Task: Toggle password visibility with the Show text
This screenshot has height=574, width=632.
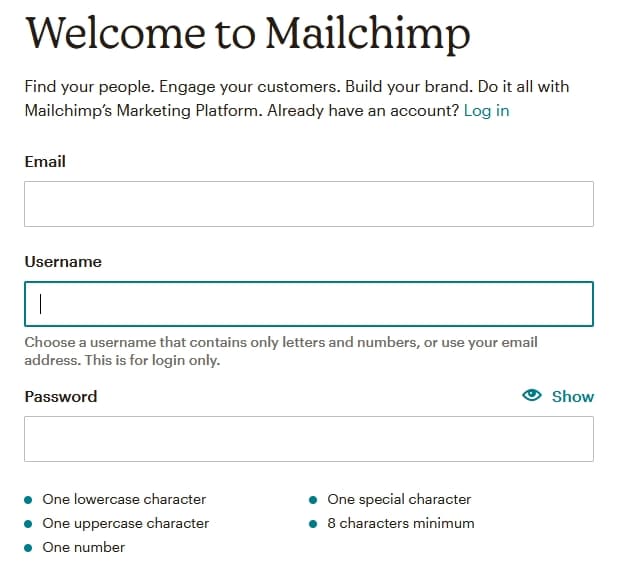Action: pos(573,396)
